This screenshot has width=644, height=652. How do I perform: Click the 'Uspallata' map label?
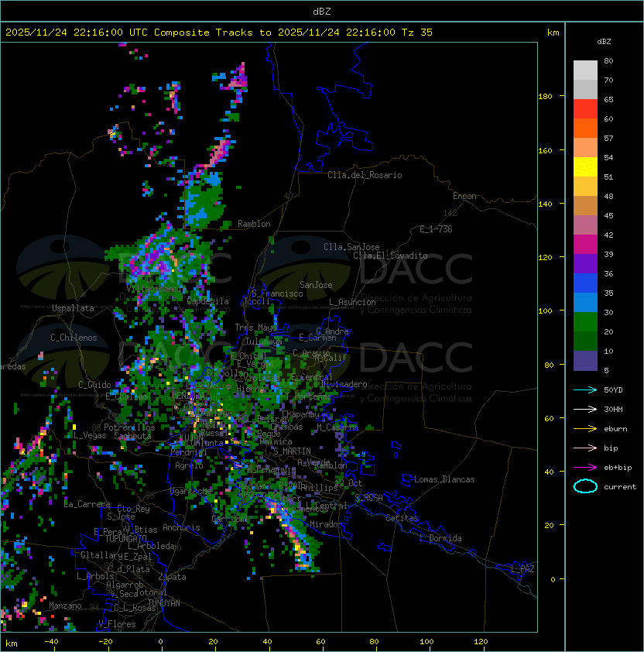point(73,308)
